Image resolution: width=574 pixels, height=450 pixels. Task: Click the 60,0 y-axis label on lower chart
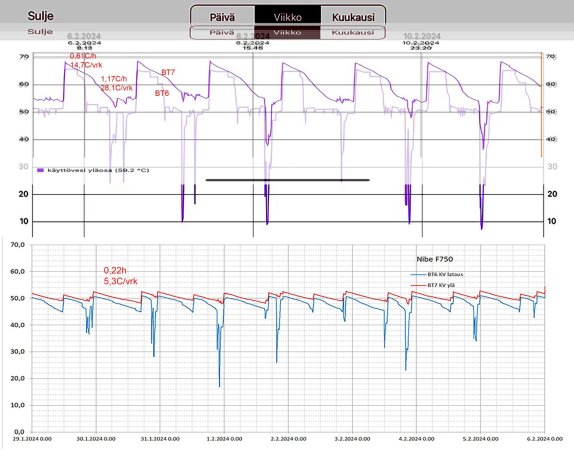18,271
